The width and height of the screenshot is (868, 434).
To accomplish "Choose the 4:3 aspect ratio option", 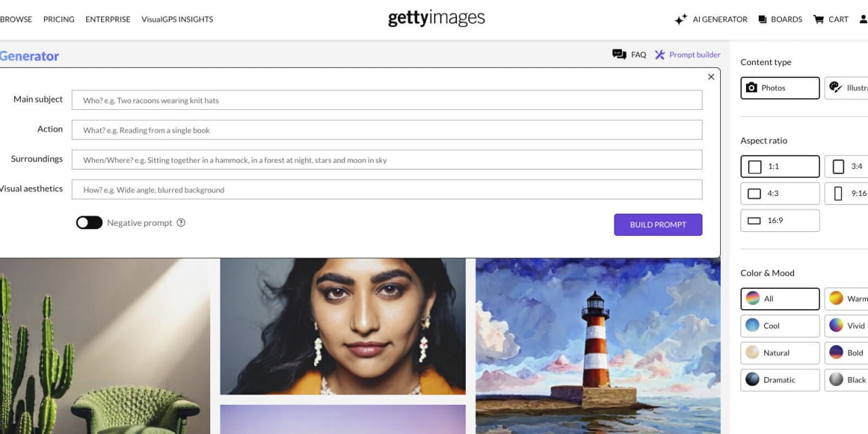I will point(780,194).
